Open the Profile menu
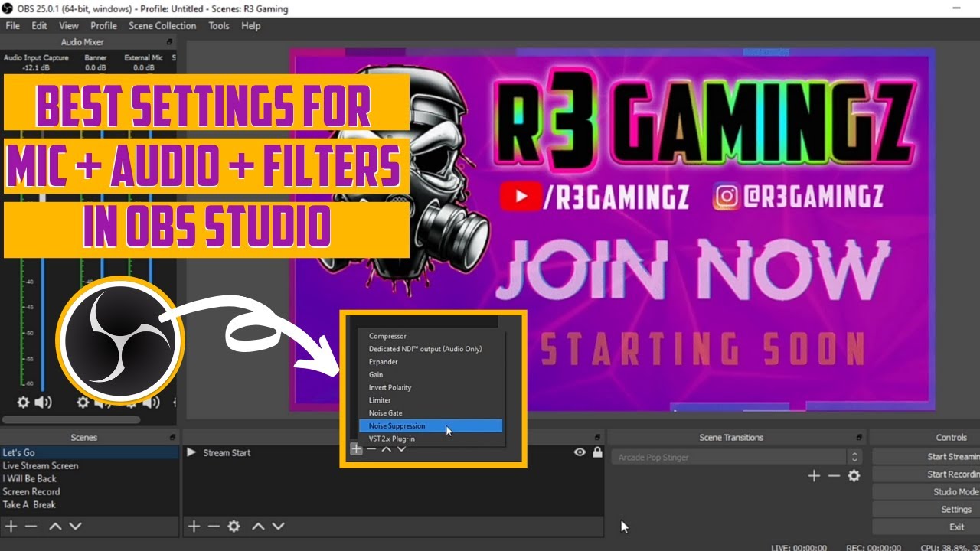Viewport: 980px width, 551px height. 103,25
